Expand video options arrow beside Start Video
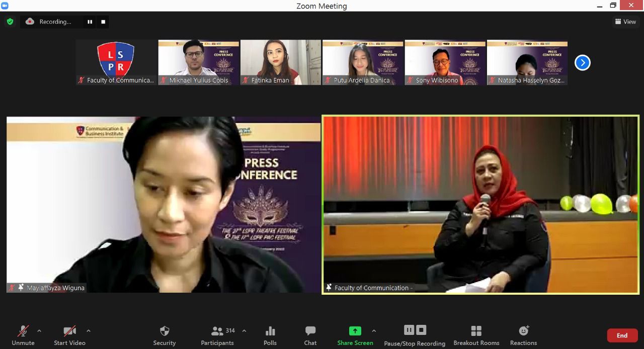This screenshot has height=349, width=644. tap(89, 331)
